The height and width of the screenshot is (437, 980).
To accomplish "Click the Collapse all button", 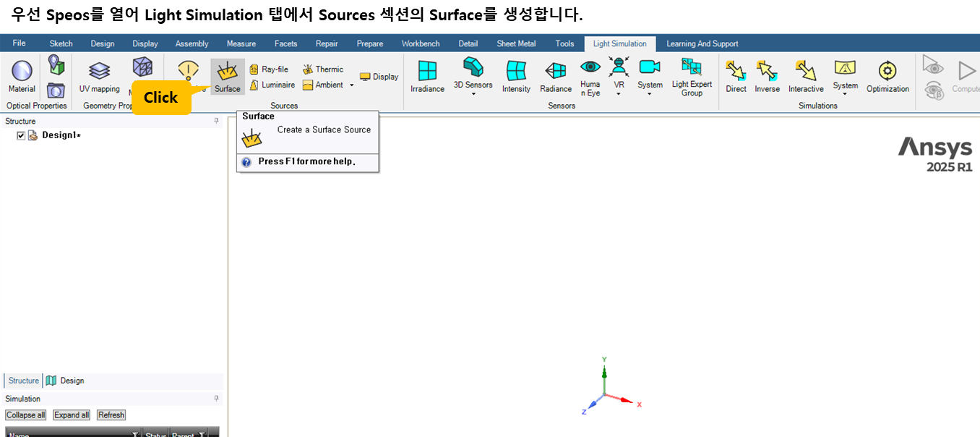I will coord(26,415).
